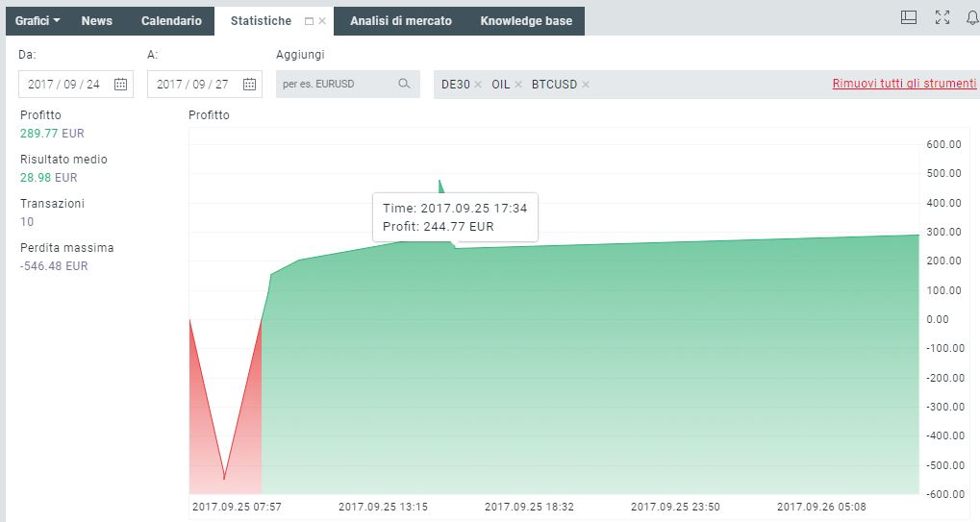Viewport: 980px width, 522px height.
Task: Open the Knowledge base tab
Action: 526,21
